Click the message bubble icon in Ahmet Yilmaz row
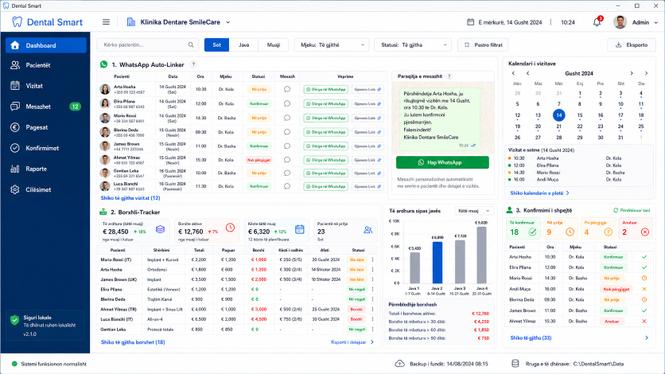Viewport: 665px width, 374px height. pyautogui.click(x=287, y=160)
